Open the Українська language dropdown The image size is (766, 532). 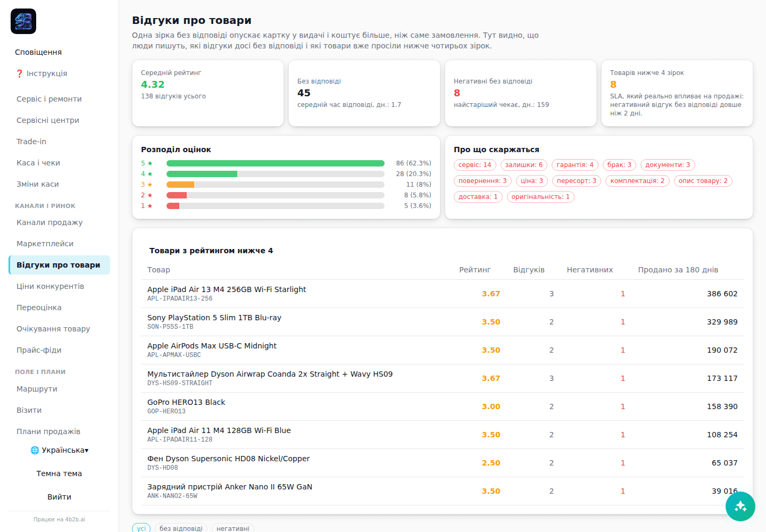(x=60, y=450)
